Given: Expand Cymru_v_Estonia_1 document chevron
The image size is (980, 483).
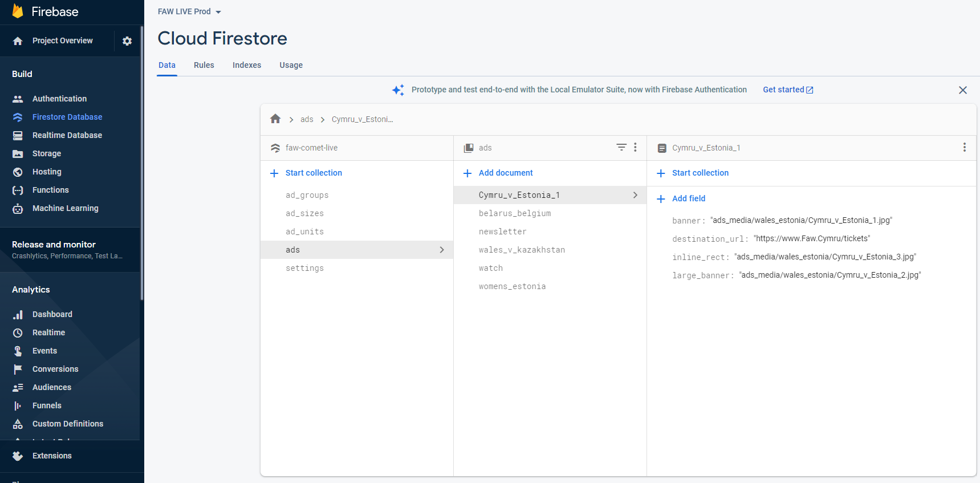Looking at the screenshot, I should 635,195.
